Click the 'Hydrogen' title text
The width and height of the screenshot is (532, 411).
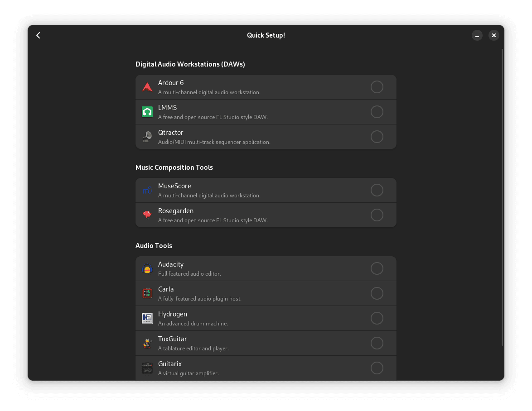[x=172, y=314]
